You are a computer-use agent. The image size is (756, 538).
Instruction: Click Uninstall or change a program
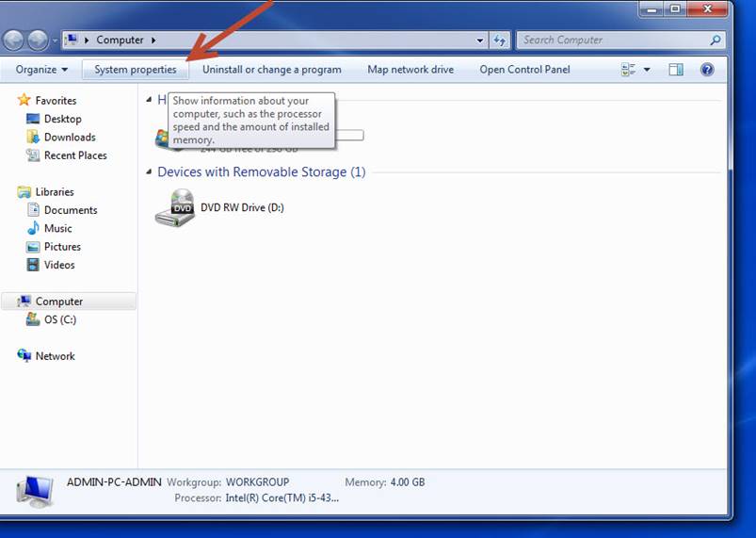pos(271,70)
